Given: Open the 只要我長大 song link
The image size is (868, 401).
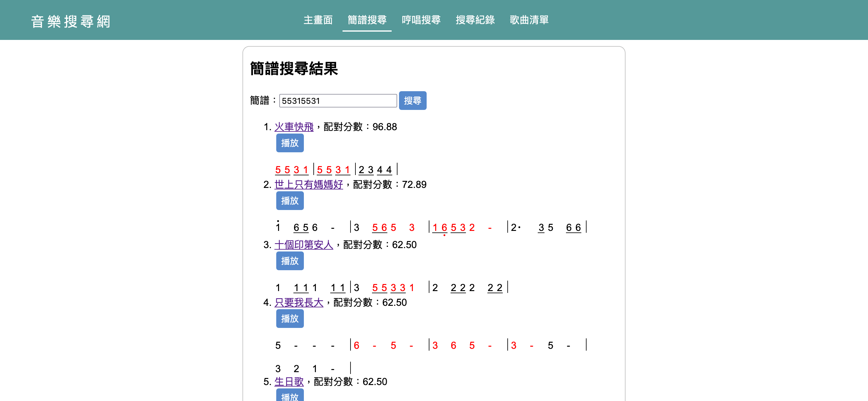Looking at the screenshot, I should click(x=299, y=303).
